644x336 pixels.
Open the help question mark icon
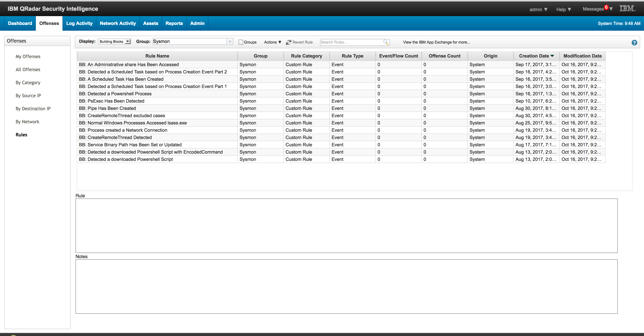pyautogui.click(x=634, y=43)
